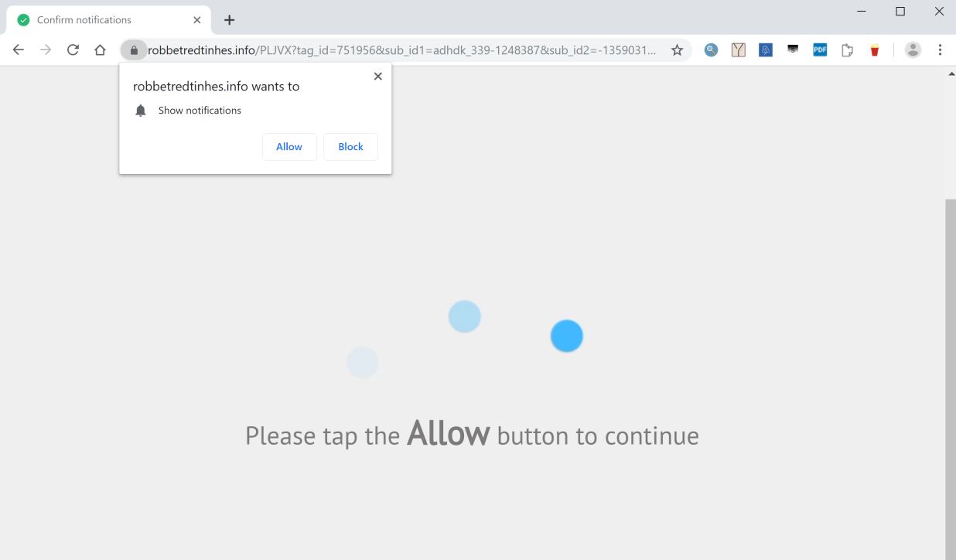Click the address bar URL field

pyautogui.click(x=402, y=50)
